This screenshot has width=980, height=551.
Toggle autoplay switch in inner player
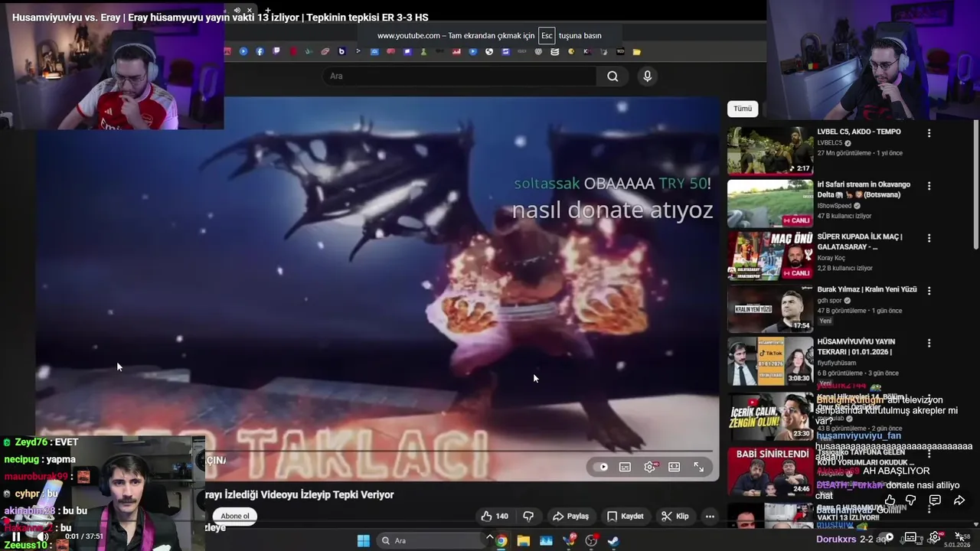tap(602, 467)
